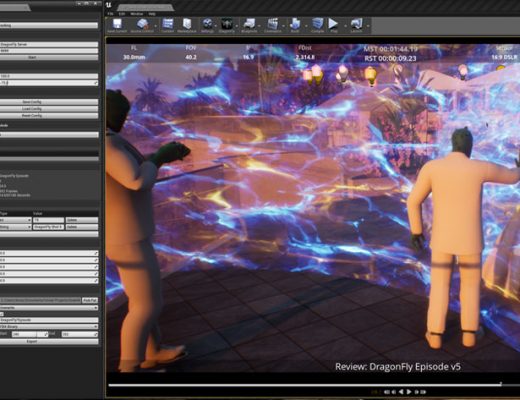Click the focus distance value 2,314.8
The width and height of the screenshot is (520, 400).
[305, 57]
